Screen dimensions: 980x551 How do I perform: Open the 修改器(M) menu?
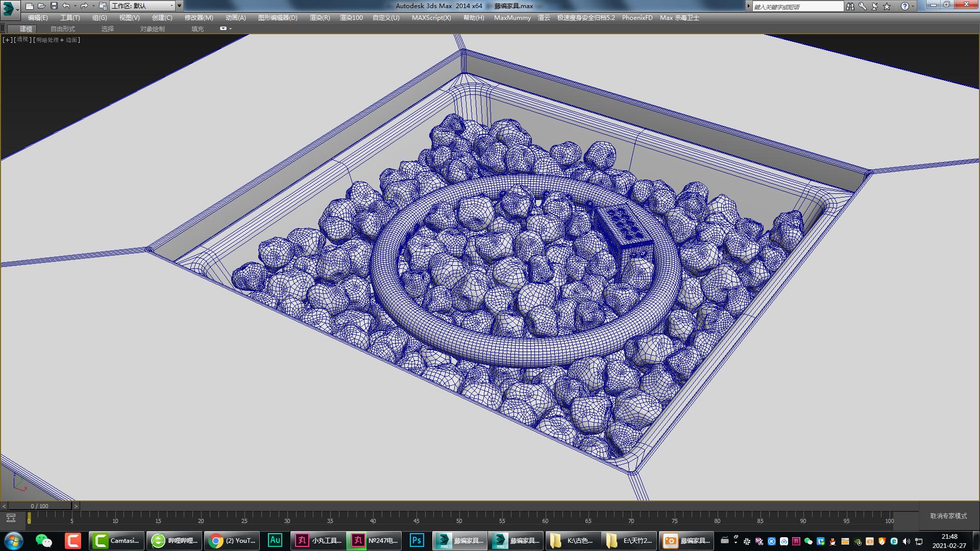pyautogui.click(x=199, y=17)
